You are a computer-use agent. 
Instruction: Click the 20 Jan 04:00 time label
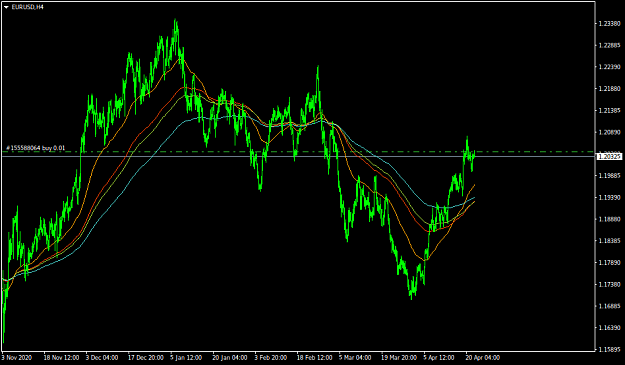(x=230, y=358)
